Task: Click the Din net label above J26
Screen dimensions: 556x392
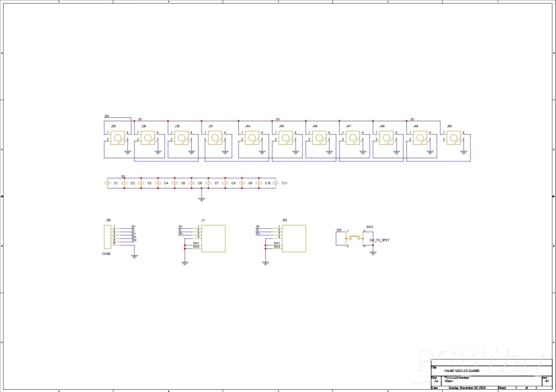Action: 107,115
